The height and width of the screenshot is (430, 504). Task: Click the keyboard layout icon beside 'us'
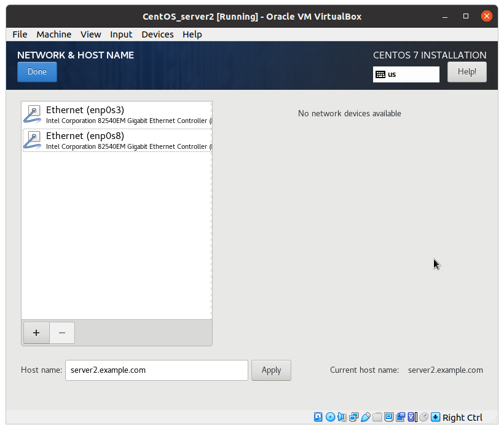point(380,74)
